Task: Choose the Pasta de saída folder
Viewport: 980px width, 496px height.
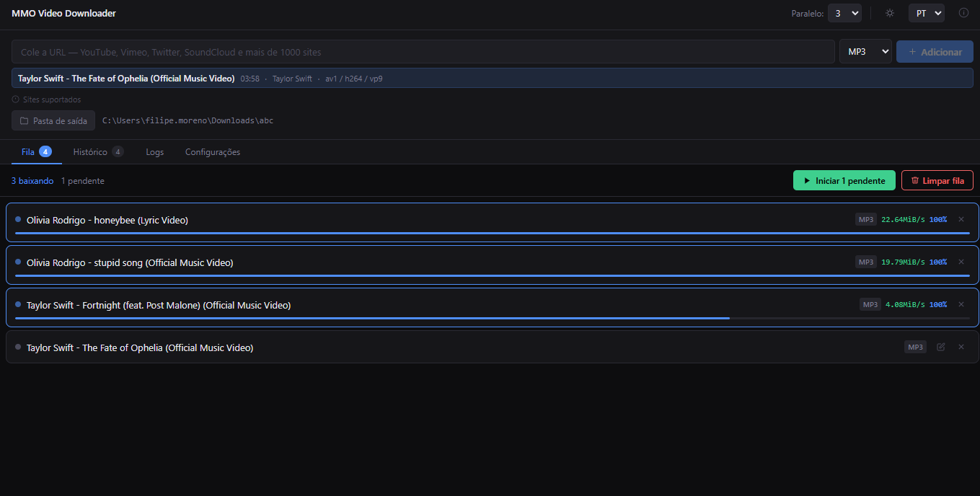Action: [53, 120]
